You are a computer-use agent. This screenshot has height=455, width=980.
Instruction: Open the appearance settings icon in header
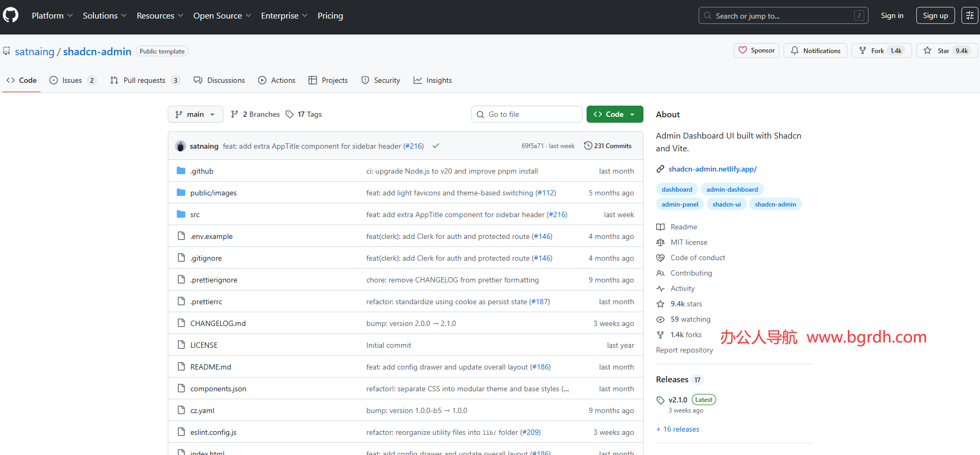click(970, 15)
